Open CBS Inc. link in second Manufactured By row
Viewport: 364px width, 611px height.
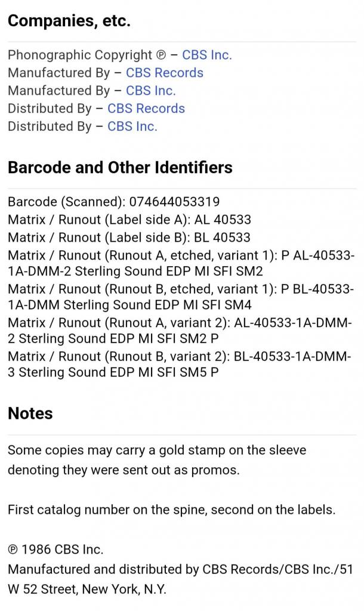[150, 91]
